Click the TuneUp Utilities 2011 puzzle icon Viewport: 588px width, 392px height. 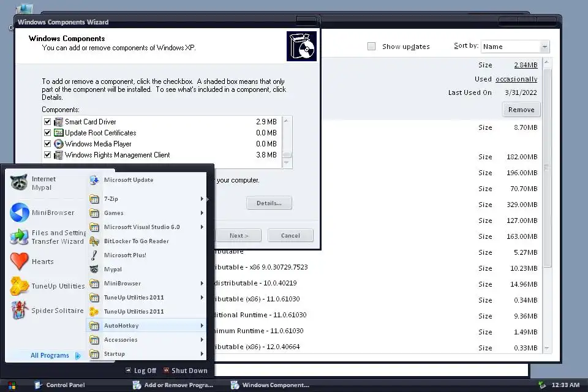pyautogui.click(x=94, y=312)
